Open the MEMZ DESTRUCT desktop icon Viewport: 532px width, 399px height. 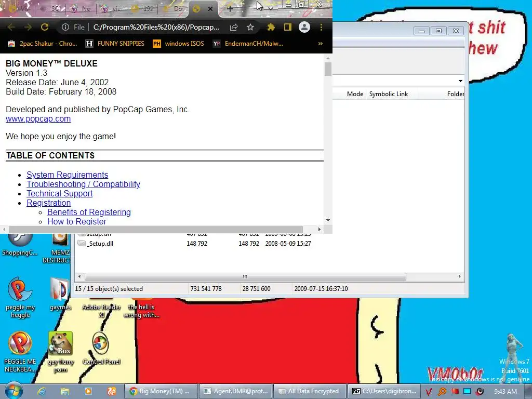coord(57,248)
